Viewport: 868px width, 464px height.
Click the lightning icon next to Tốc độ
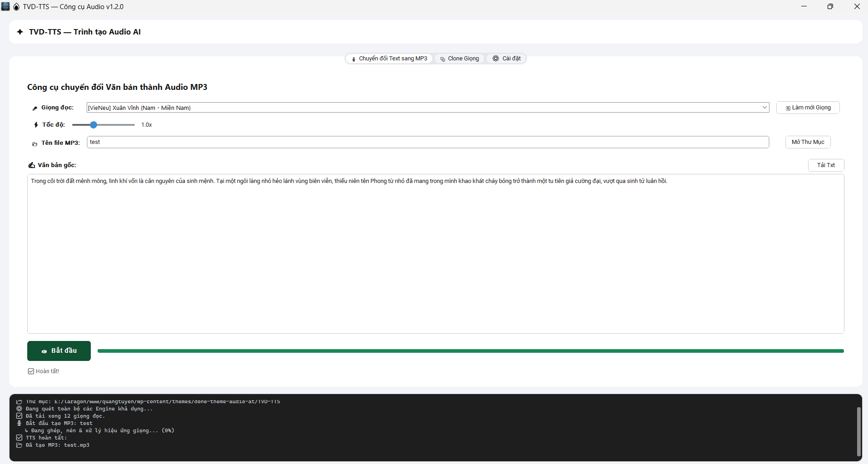36,125
